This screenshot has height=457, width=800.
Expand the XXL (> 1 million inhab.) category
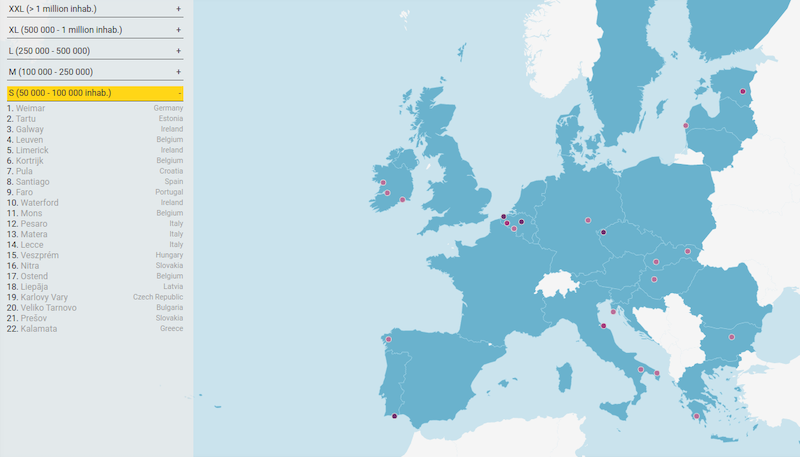(x=95, y=9)
